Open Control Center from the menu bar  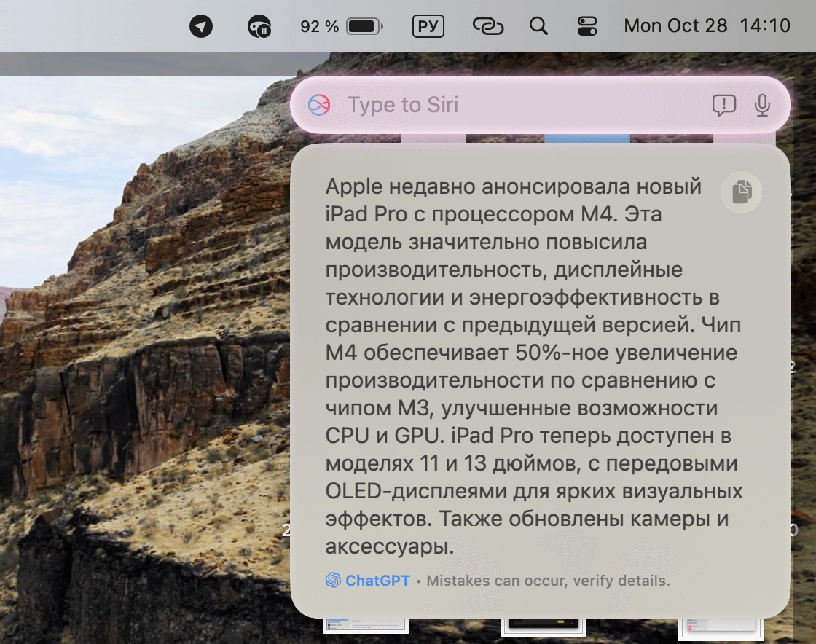click(587, 25)
